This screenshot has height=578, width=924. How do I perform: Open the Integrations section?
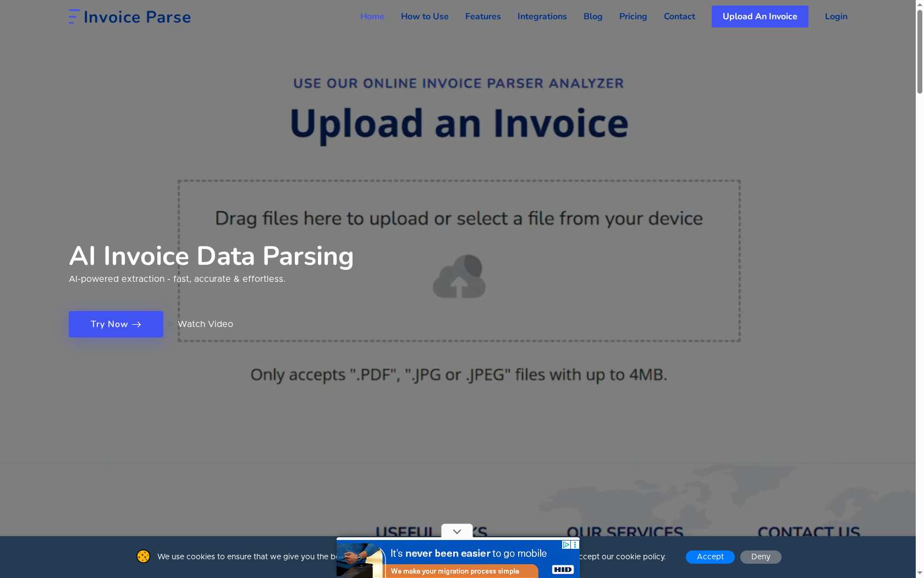pos(542,17)
